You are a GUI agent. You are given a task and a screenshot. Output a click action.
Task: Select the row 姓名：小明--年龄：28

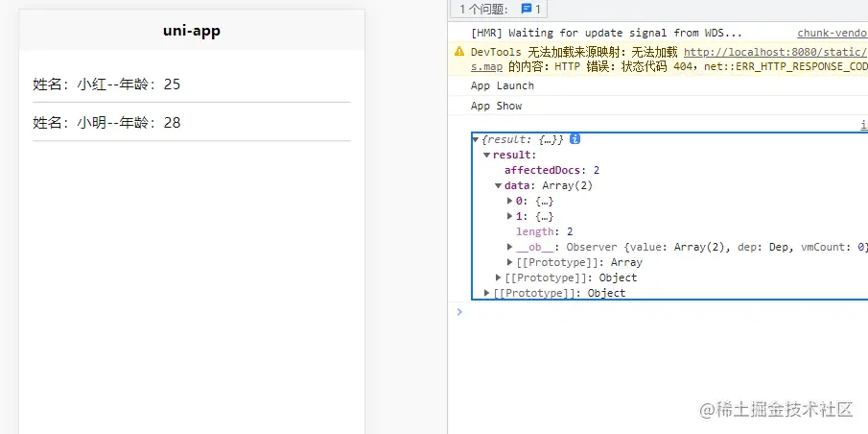[192, 123]
